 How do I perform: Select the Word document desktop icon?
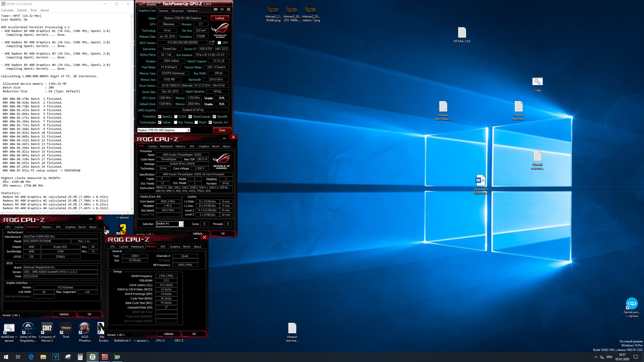481,185
